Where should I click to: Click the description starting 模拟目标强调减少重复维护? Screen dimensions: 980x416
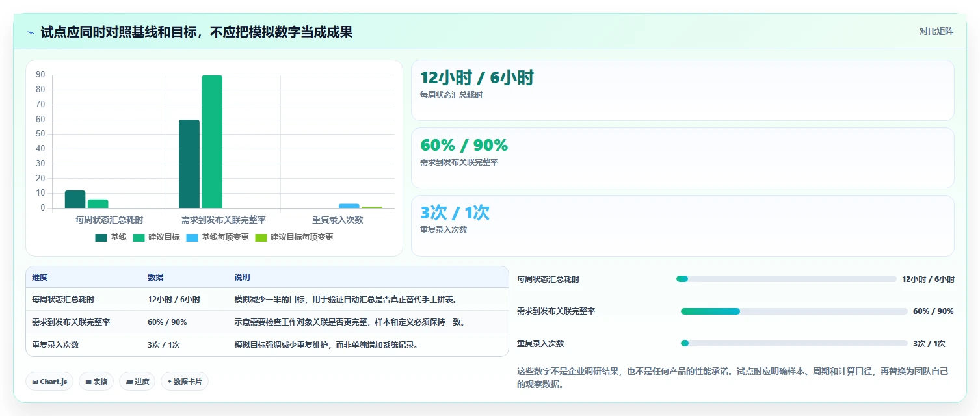tap(326, 345)
